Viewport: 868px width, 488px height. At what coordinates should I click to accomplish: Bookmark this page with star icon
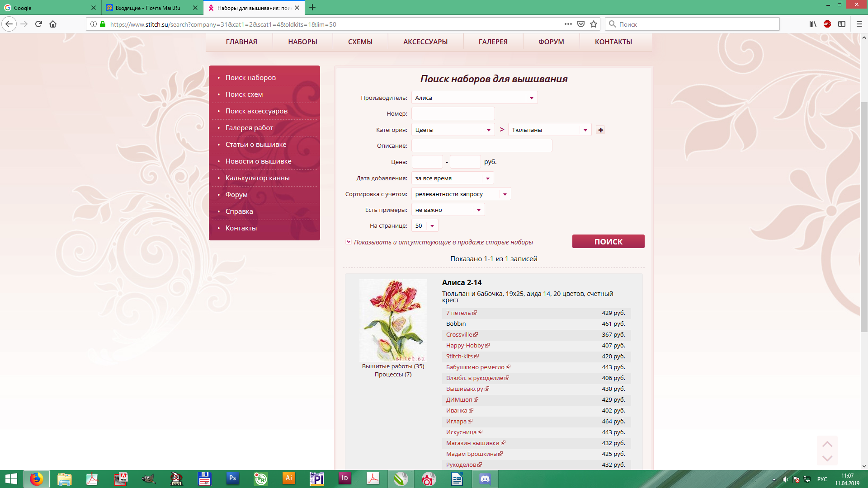tap(594, 24)
